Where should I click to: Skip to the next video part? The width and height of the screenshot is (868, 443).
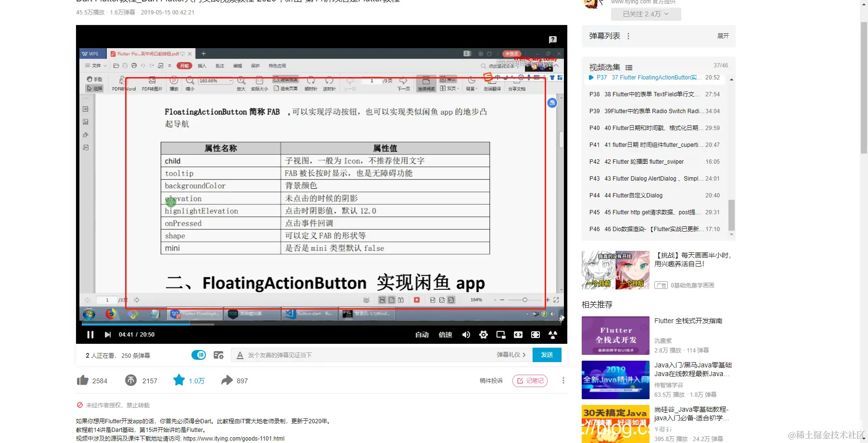point(108,335)
